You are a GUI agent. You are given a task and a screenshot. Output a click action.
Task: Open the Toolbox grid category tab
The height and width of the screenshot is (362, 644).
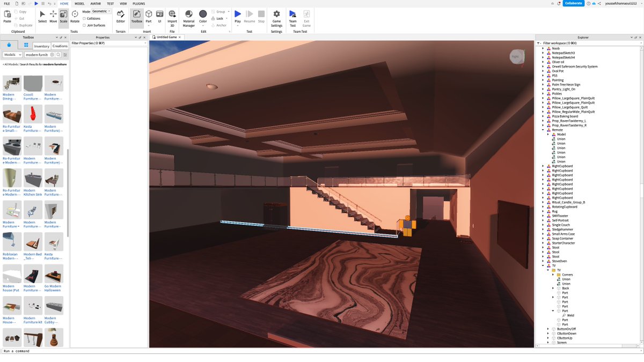(25, 46)
